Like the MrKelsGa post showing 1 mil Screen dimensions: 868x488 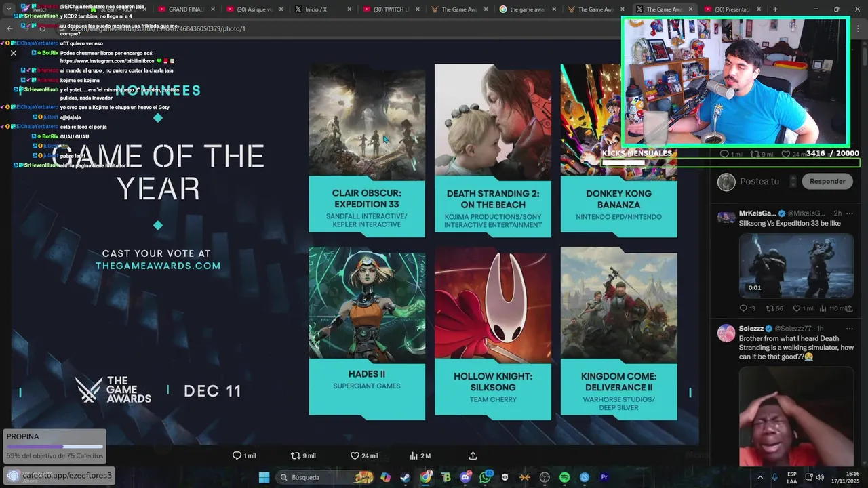tap(803, 308)
